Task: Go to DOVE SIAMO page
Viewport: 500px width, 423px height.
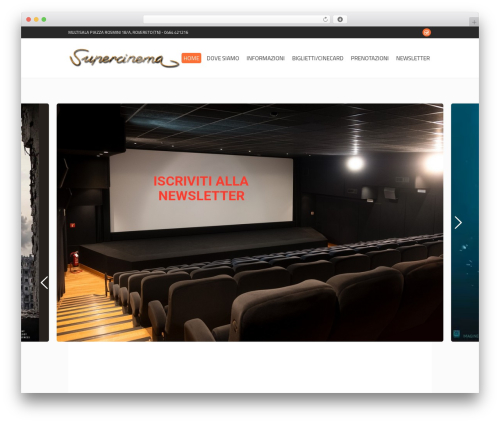Action: (223, 58)
